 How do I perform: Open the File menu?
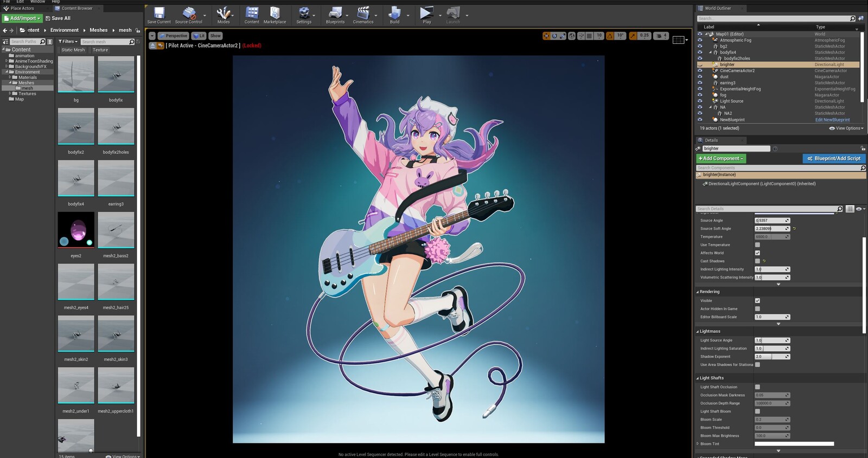coord(7,2)
